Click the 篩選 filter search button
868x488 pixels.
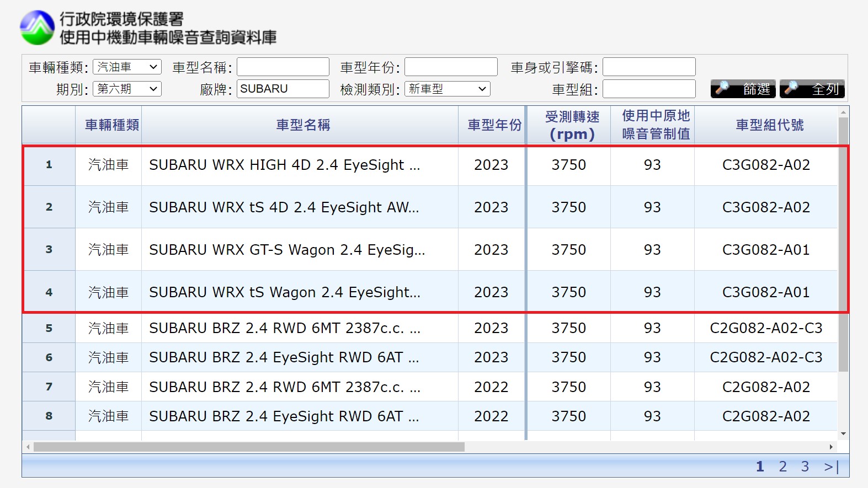743,89
